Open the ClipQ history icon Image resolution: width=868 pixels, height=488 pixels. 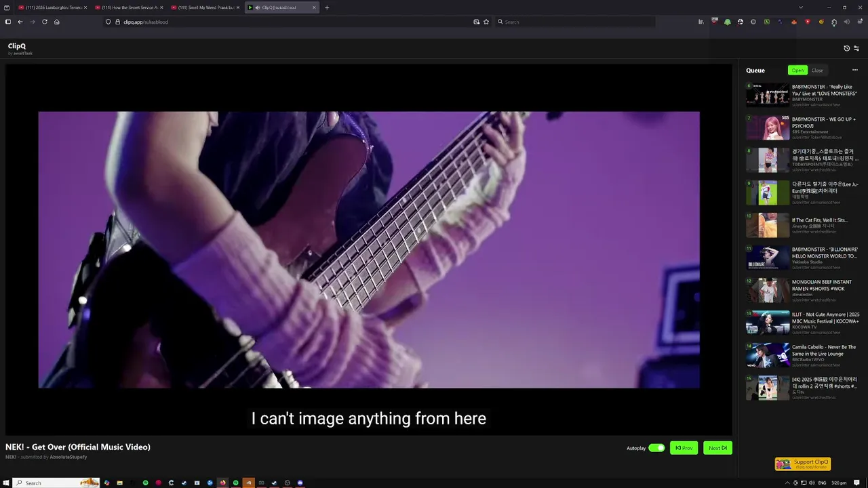[x=846, y=48]
